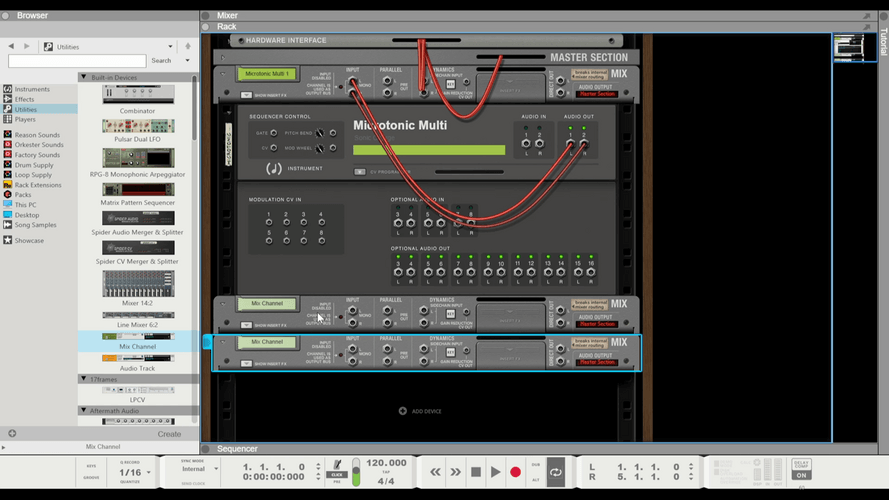Select Utilities in the browser list
889x500 pixels.
[26, 109]
